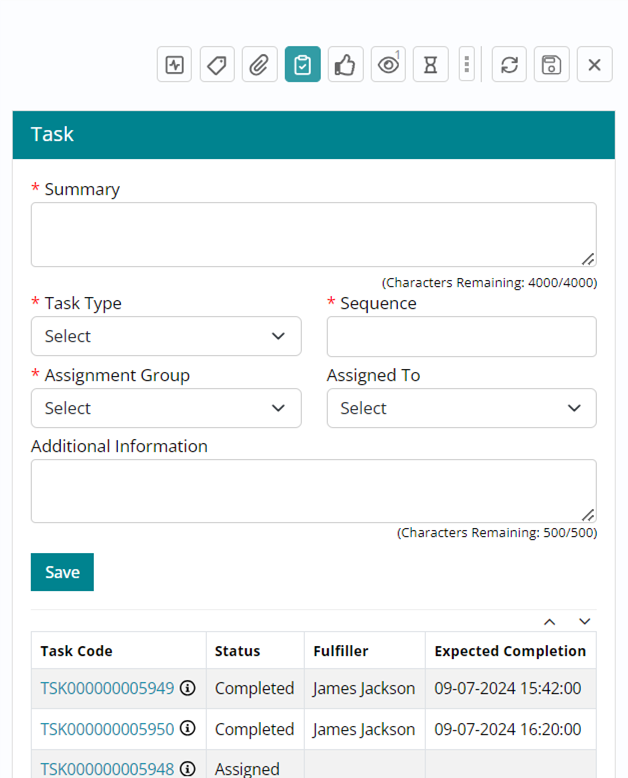Expand the task list with down chevron
This screenshot has height=778, width=628.
(585, 622)
